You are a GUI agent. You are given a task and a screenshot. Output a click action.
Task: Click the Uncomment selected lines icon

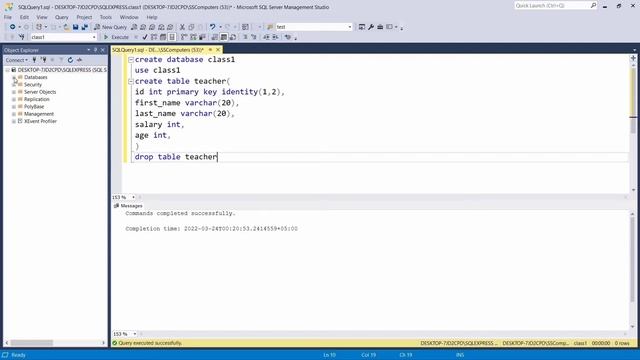(253, 37)
